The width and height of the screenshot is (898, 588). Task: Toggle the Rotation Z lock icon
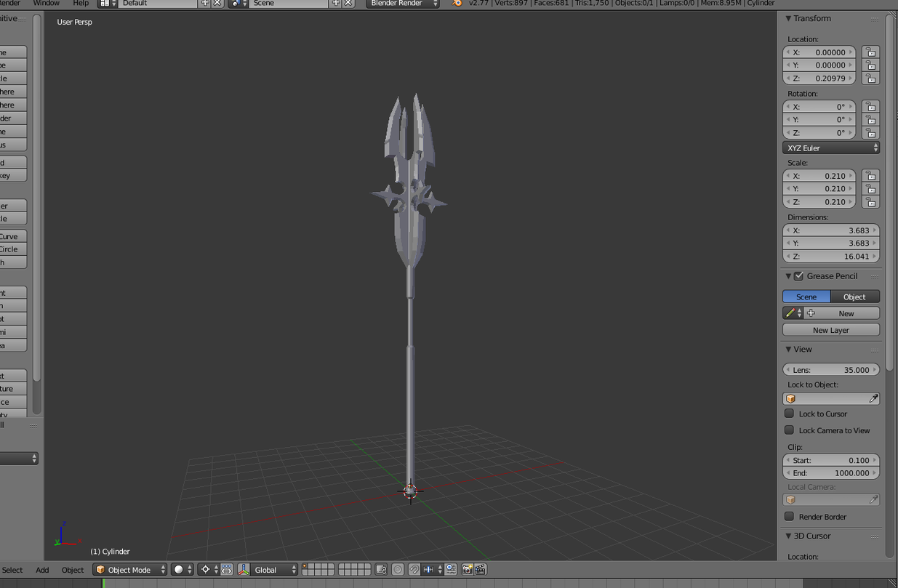click(870, 133)
